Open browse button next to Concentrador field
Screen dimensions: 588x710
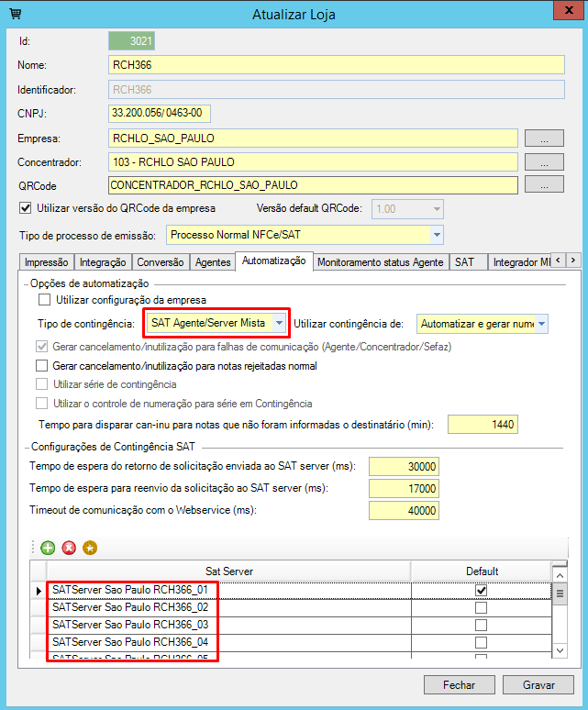click(543, 161)
